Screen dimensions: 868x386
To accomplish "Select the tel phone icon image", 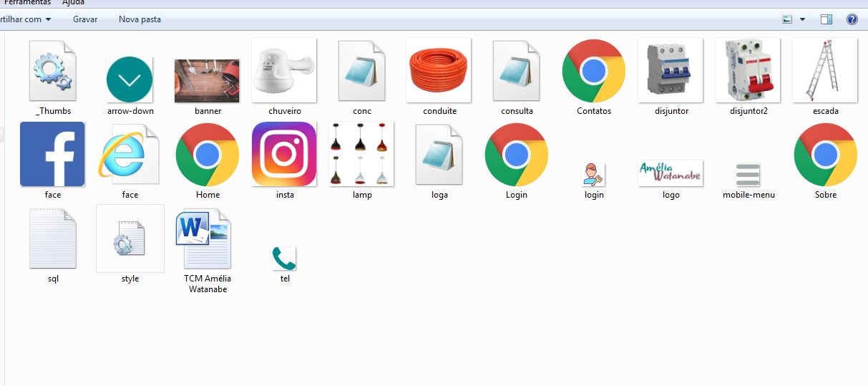I will click(284, 259).
